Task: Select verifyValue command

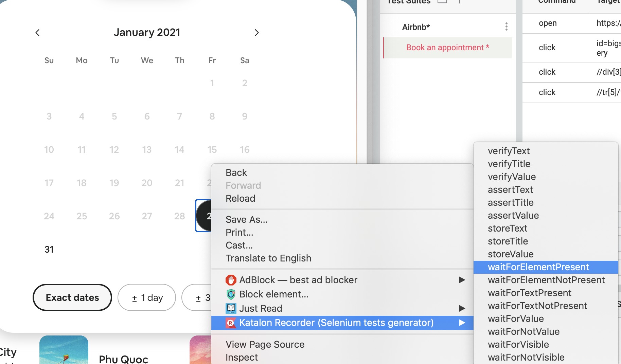Action: tap(546, 177)
